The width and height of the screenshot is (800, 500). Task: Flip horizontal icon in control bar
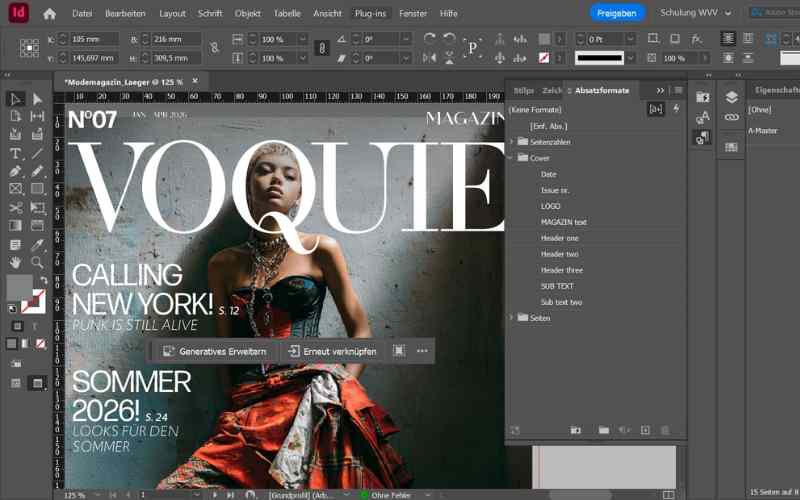tap(430, 58)
